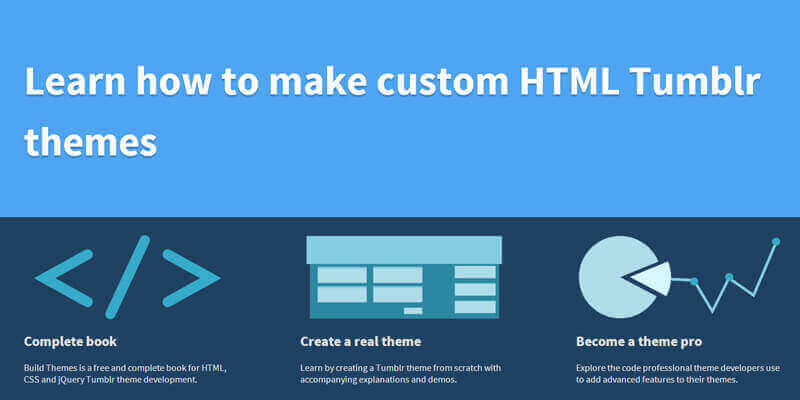This screenshot has height=400, width=800.
Task: Click the Explore the code professional paragraph
Action: [678, 373]
